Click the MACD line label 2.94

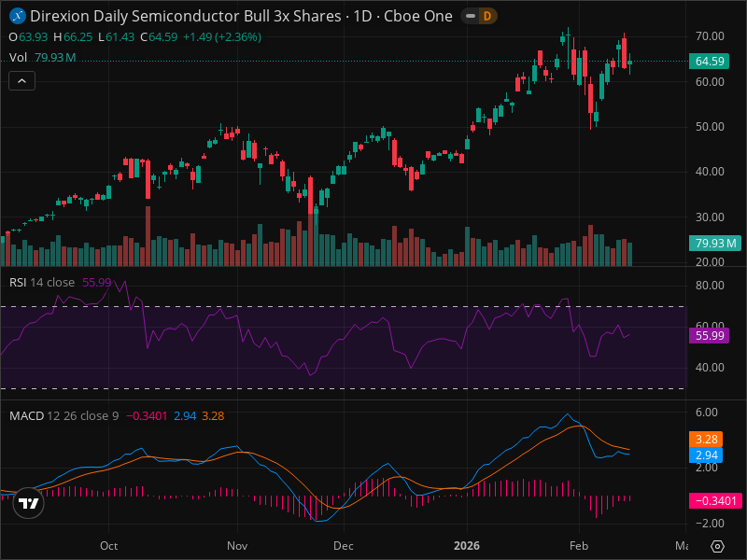(706, 455)
